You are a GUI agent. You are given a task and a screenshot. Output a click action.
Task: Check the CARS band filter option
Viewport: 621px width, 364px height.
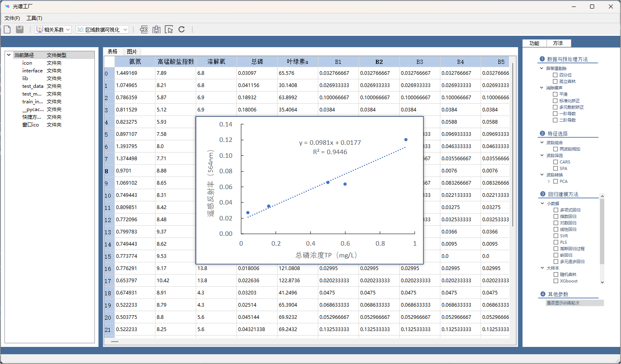point(555,162)
